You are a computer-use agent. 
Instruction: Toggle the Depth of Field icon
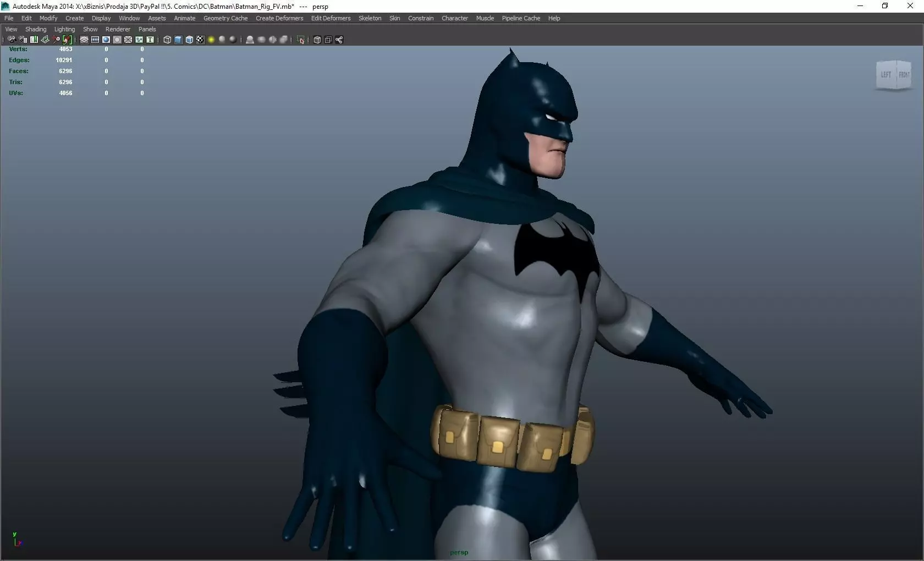[x=283, y=40]
